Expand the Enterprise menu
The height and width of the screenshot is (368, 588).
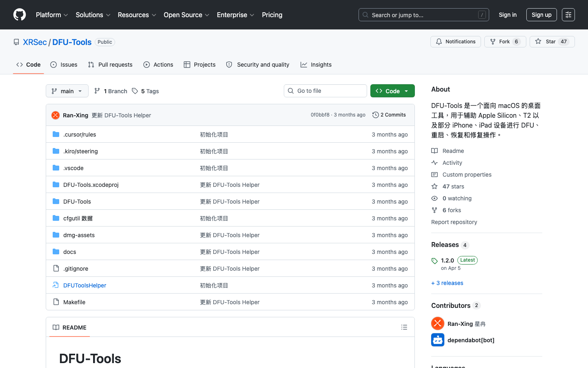click(x=236, y=15)
